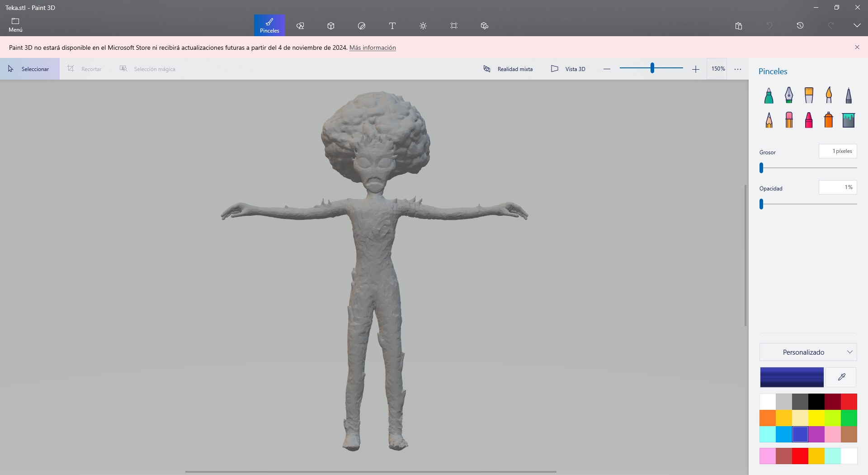The image size is (868, 475).
Task: Open the Effects sun icon tab
Action: click(423, 26)
